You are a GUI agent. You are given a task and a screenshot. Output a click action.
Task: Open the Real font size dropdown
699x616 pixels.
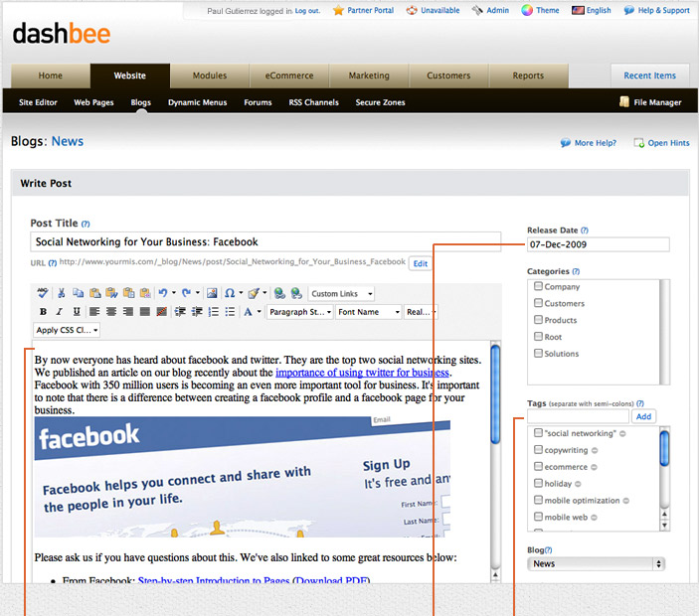[x=421, y=312]
